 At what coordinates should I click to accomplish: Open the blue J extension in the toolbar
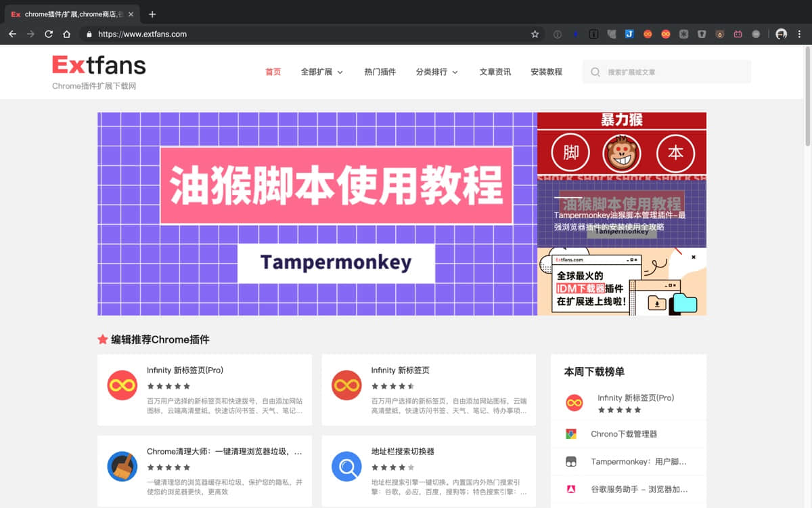tap(630, 34)
